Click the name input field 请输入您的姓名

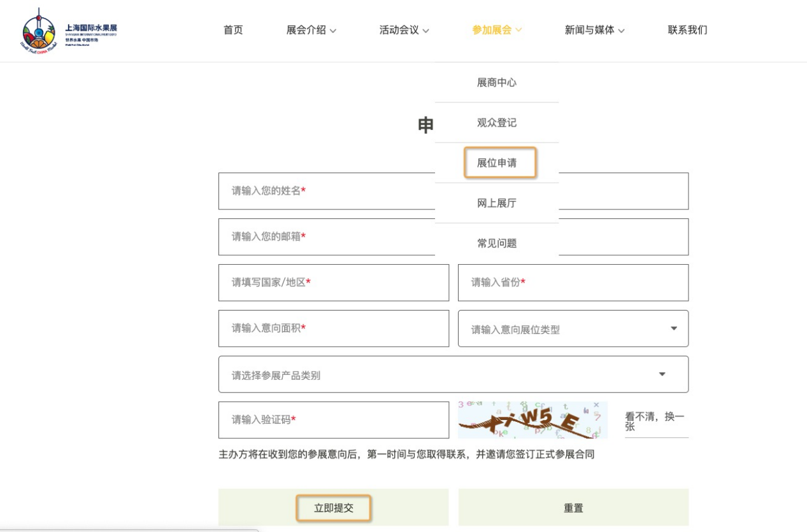325,191
